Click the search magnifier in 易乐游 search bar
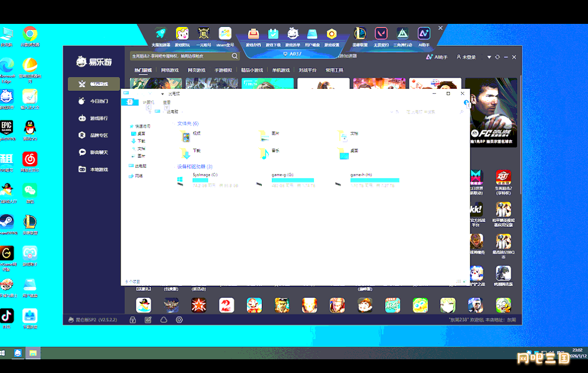588x373 pixels. [x=235, y=56]
